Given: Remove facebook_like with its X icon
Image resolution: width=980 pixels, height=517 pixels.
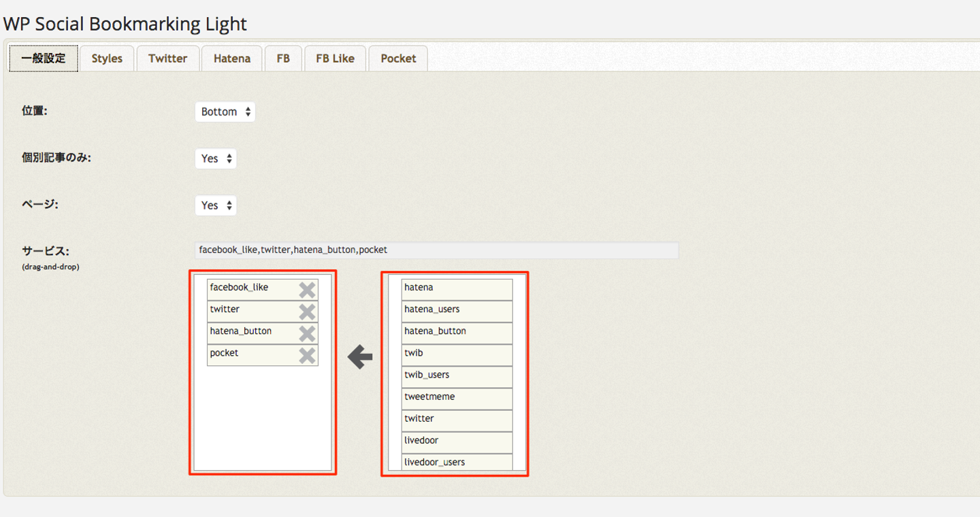Looking at the screenshot, I should pos(307,290).
